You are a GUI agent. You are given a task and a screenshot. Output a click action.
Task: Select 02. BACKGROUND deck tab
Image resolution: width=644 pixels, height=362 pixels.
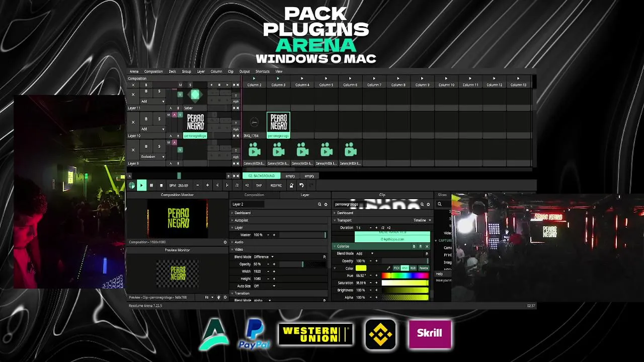[x=262, y=176]
